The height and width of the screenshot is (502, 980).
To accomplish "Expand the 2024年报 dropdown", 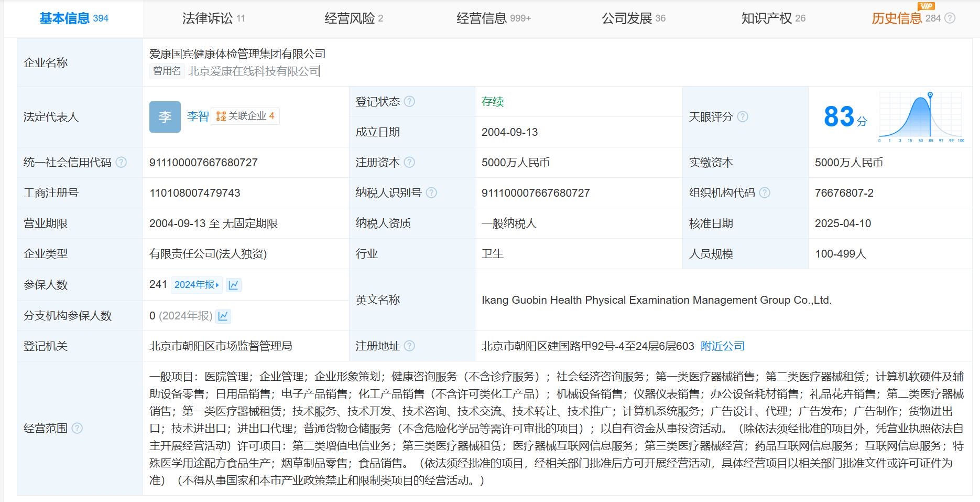I will [x=197, y=285].
